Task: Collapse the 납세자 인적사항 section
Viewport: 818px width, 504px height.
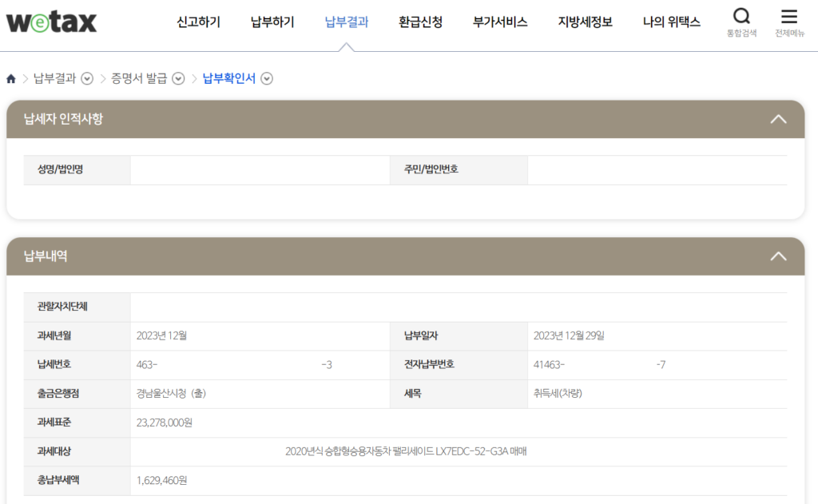Action: tap(778, 118)
